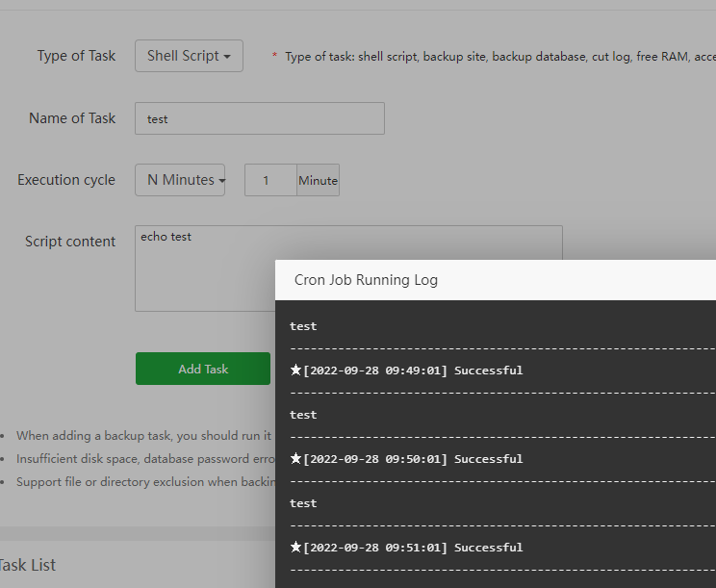Click the first 'test' output line in log
The height and width of the screenshot is (588, 716).
pyautogui.click(x=303, y=326)
